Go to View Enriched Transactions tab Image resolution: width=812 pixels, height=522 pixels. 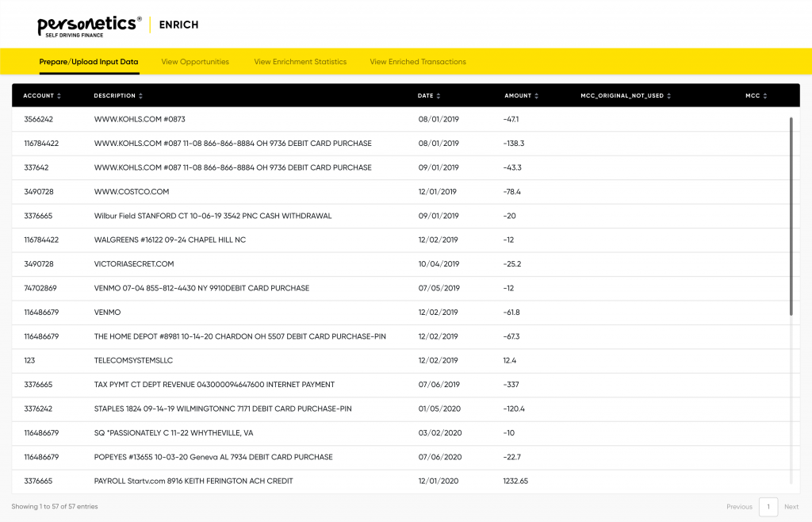coord(418,62)
